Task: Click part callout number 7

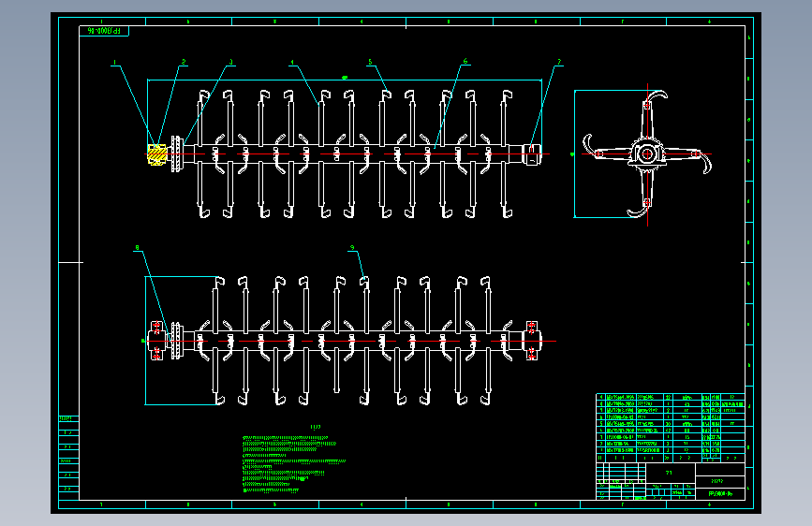Action: (x=559, y=62)
